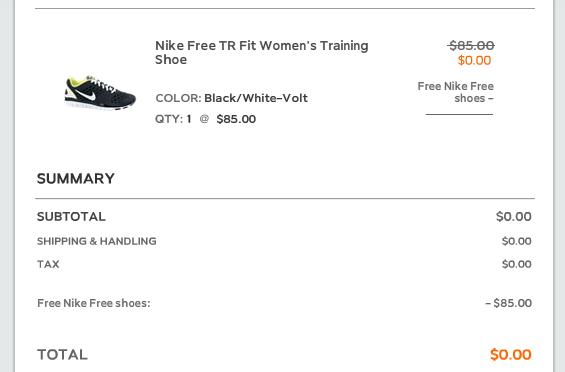The image size is (565, 372).
Task: Click the tax amount $0.00
Action: coord(517,264)
